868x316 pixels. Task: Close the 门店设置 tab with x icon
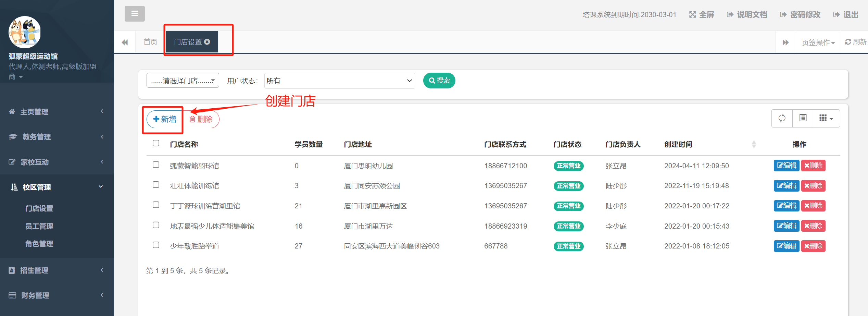pyautogui.click(x=207, y=42)
